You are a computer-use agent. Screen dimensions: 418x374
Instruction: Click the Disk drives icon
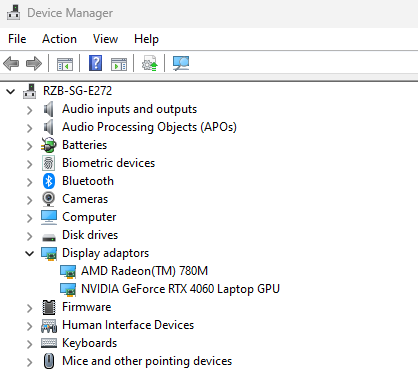coord(49,237)
